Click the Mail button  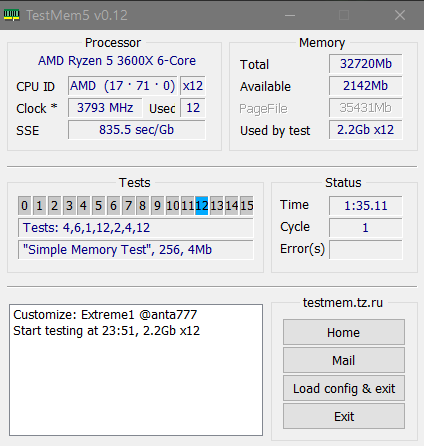tap(344, 360)
